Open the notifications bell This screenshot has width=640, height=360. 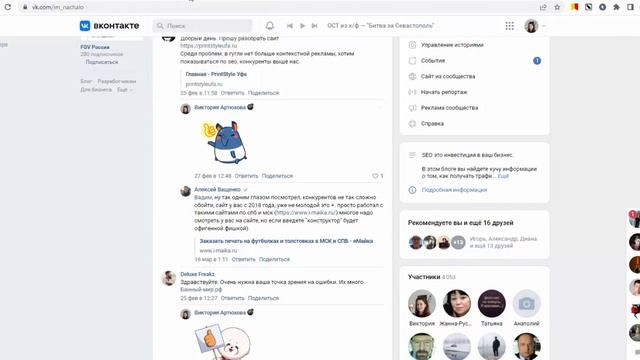[270, 26]
